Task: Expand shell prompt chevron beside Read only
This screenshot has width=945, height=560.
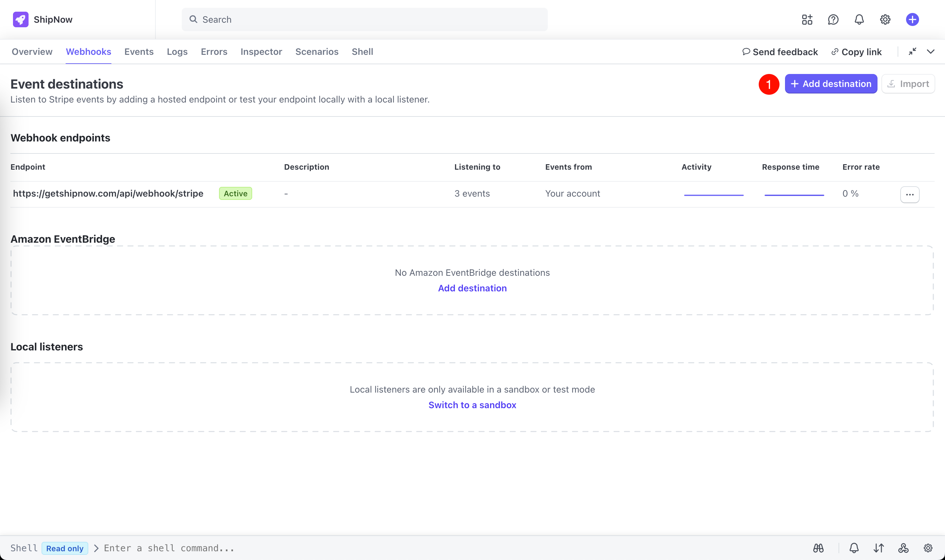Action: (96, 548)
